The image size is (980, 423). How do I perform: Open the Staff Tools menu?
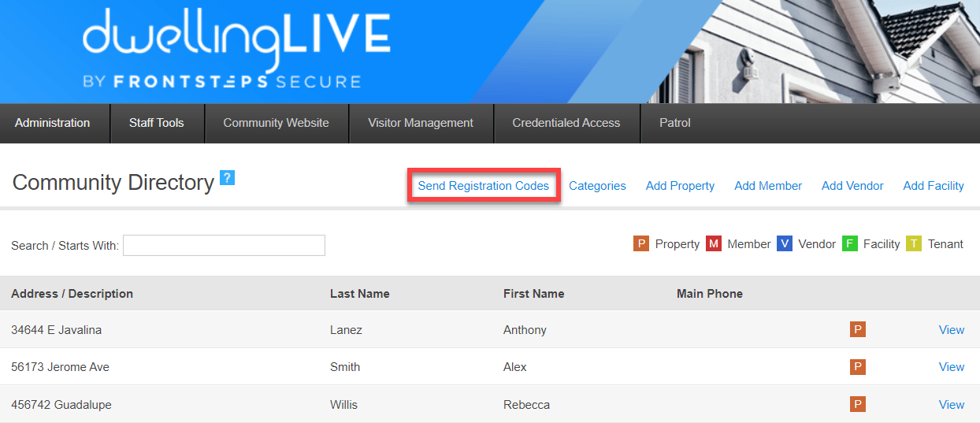157,123
